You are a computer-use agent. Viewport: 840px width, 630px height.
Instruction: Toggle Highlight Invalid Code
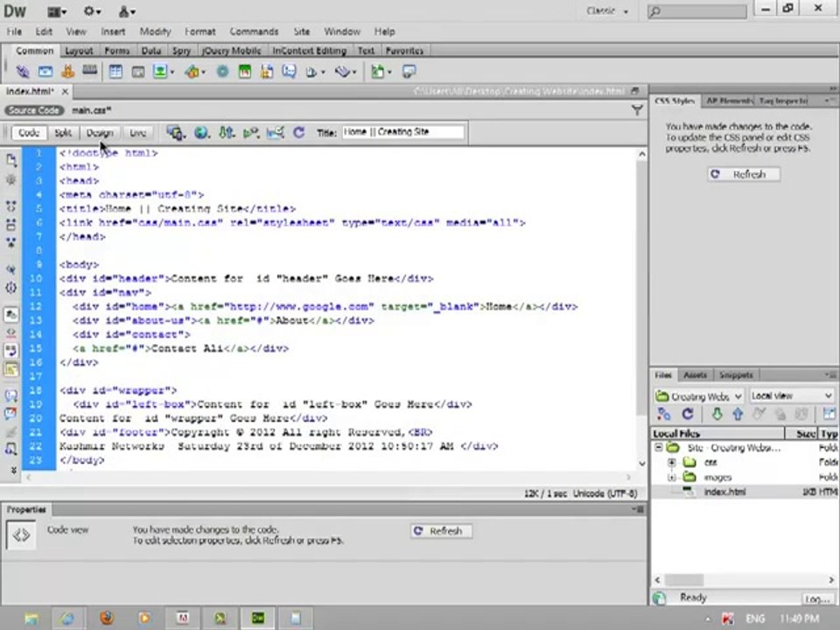coord(11,332)
